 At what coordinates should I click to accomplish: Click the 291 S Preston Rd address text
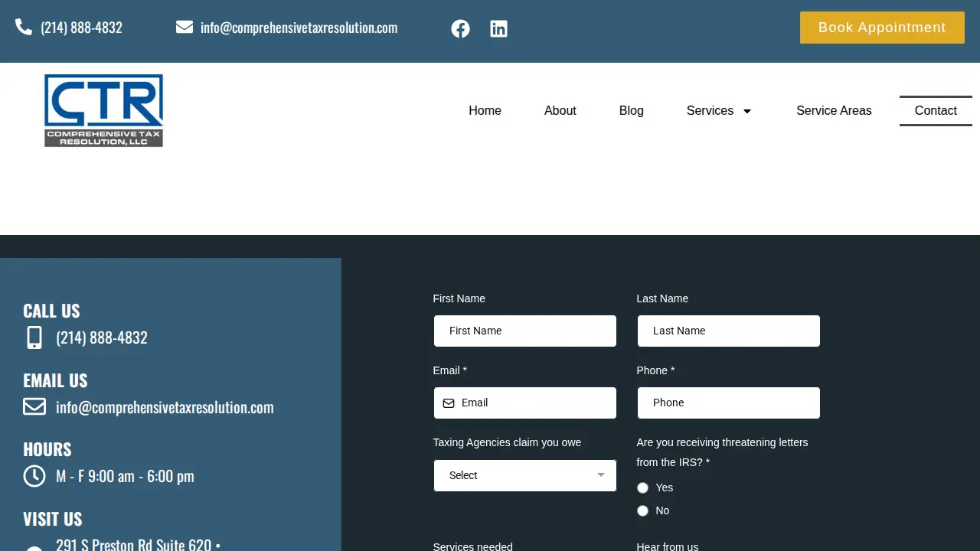[x=138, y=545]
